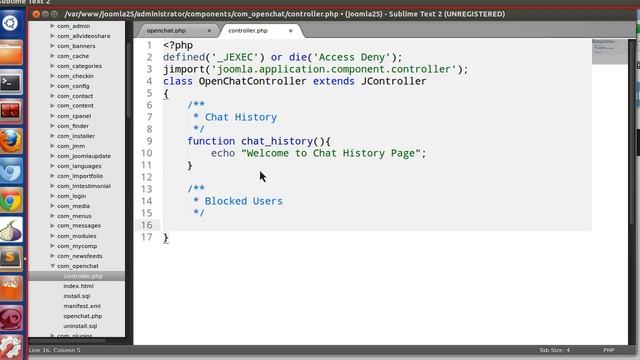Open manifest.xml in the sidebar

(82, 306)
